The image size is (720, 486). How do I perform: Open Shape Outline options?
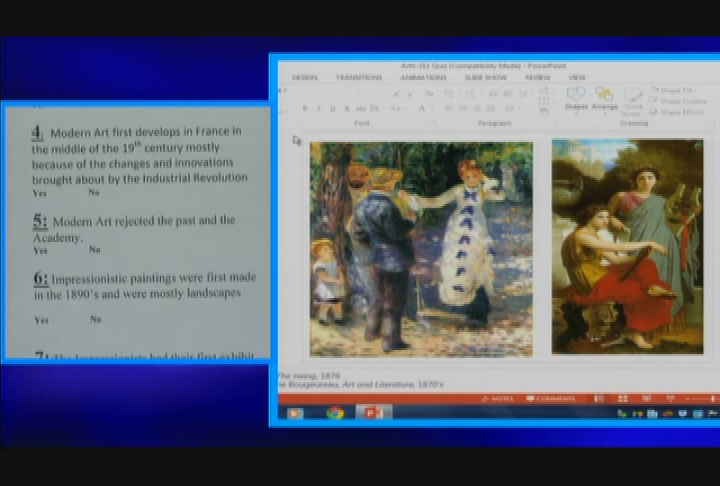pos(680,101)
